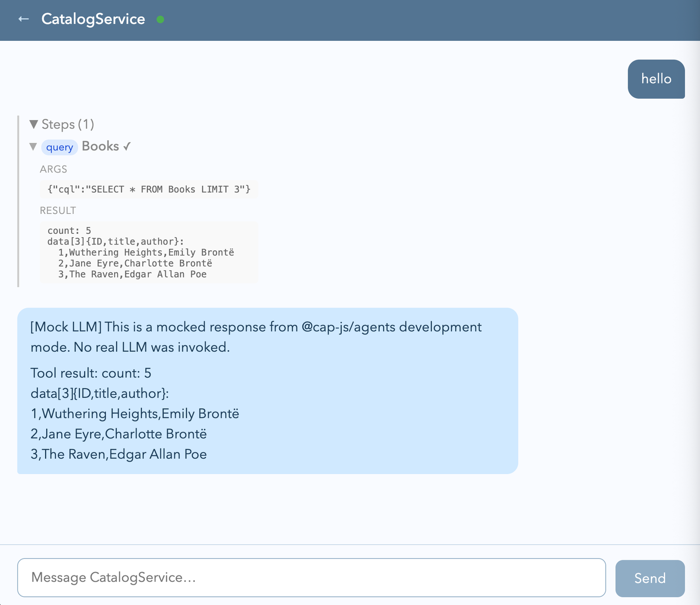Click the checkmark next to Books

(127, 146)
